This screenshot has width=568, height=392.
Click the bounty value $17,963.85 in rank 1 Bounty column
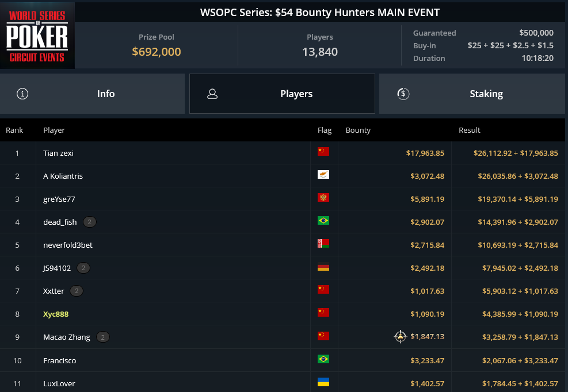[425, 153]
